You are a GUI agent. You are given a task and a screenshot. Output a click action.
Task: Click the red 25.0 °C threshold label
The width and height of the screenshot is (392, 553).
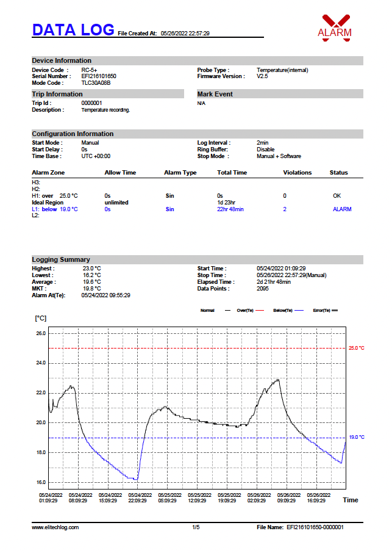point(357,348)
